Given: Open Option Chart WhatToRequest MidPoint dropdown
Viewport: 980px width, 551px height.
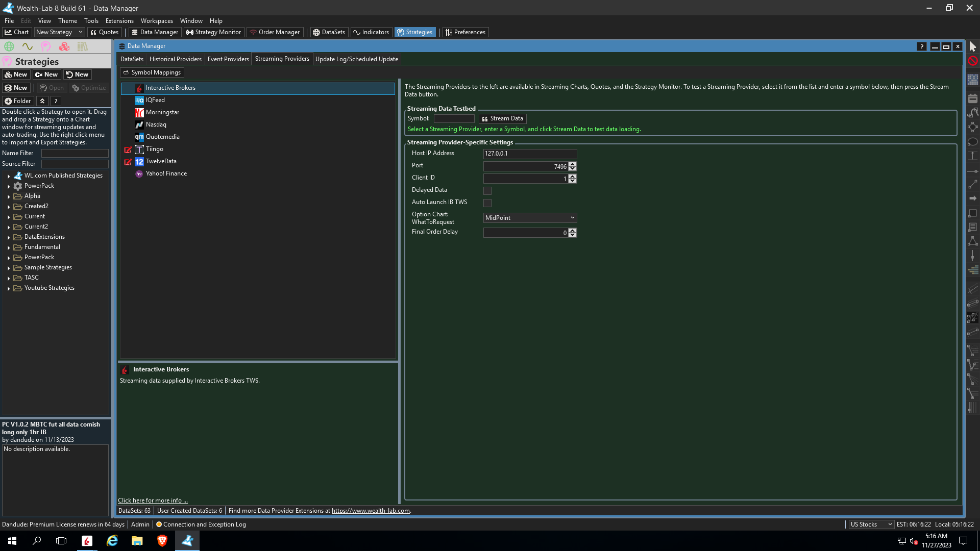Looking at the screenshot, I should pyautogui.click(x=530, y=218).
